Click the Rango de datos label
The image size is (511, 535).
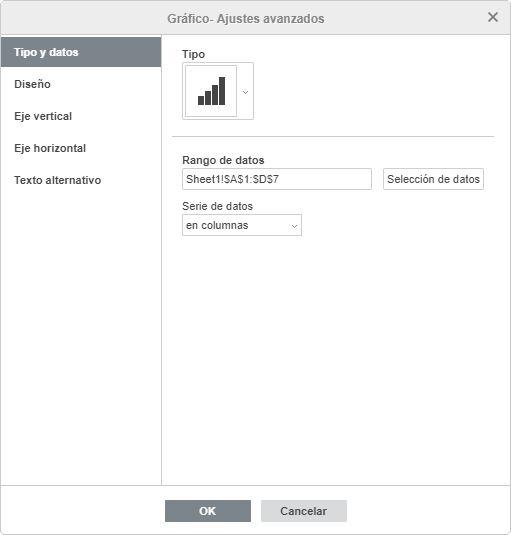tap(223, 160)
